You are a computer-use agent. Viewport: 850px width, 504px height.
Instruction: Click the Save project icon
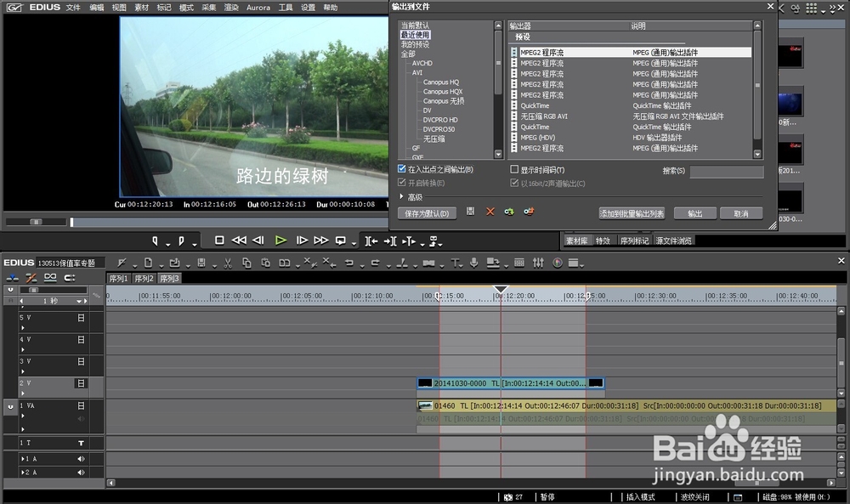tap(201, 263)
